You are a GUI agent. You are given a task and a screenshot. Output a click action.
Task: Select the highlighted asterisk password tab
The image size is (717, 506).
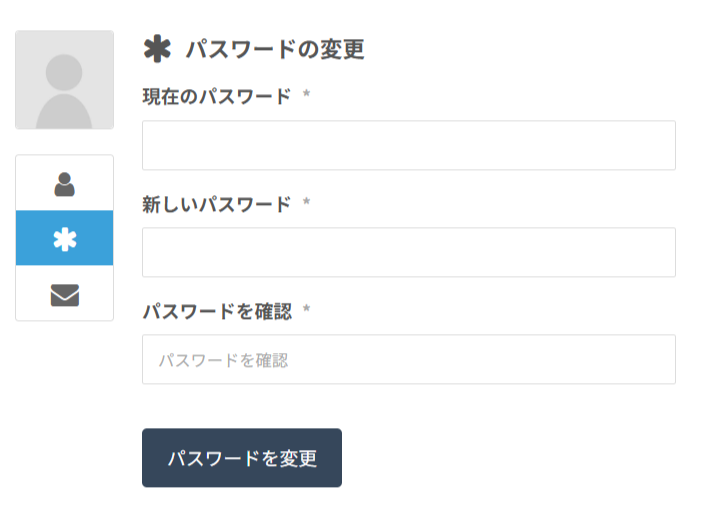64,239
